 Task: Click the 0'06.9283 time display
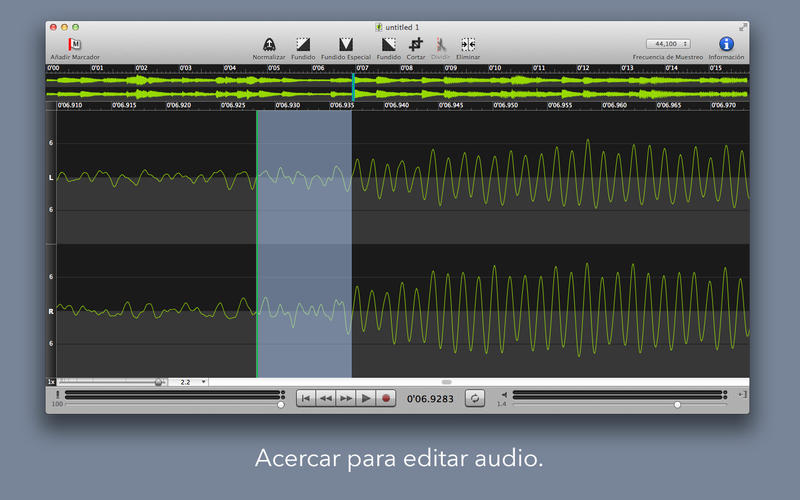[430, 399]
